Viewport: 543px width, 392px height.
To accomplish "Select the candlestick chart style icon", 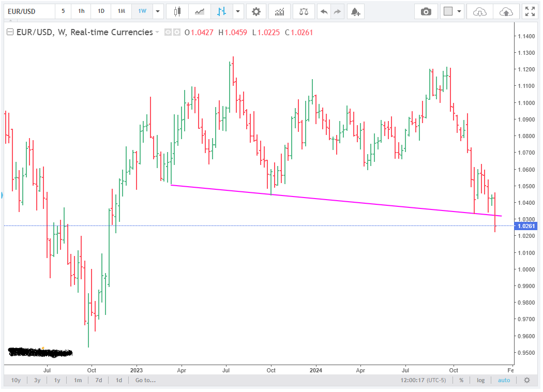I will click(x=177, y=11).
